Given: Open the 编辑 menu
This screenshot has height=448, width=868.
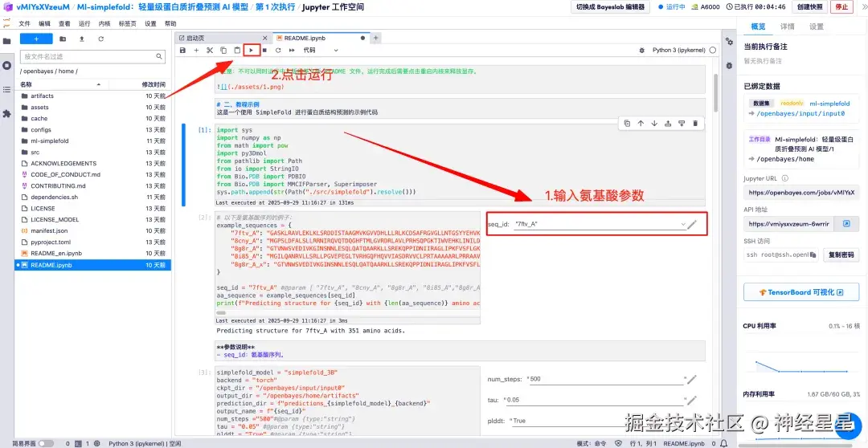Looking at the screenshot, I should [44, 24].
